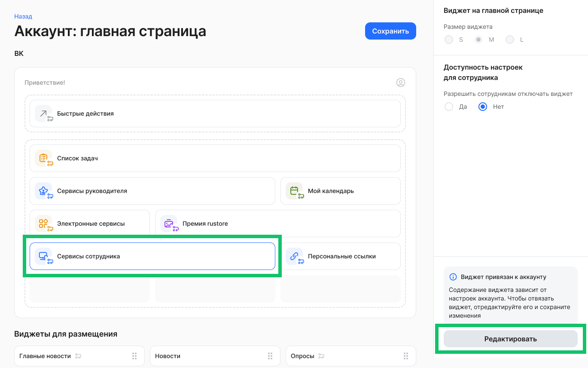588x368 pixels.
Task: Select widget size S
Action: (448, 39)
